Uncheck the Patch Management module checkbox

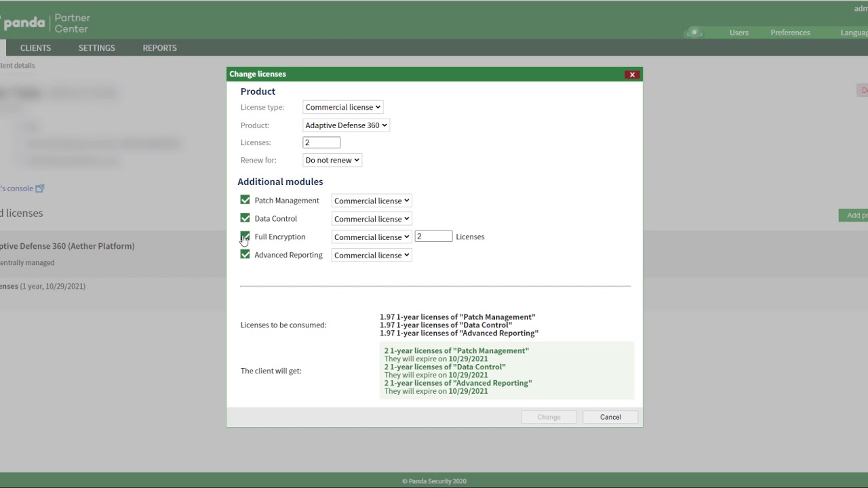tap(245, 200)
